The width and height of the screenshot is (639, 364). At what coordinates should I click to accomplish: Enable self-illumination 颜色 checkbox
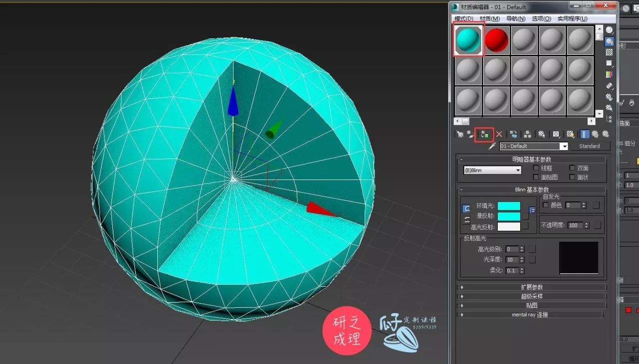pos(545,205)
